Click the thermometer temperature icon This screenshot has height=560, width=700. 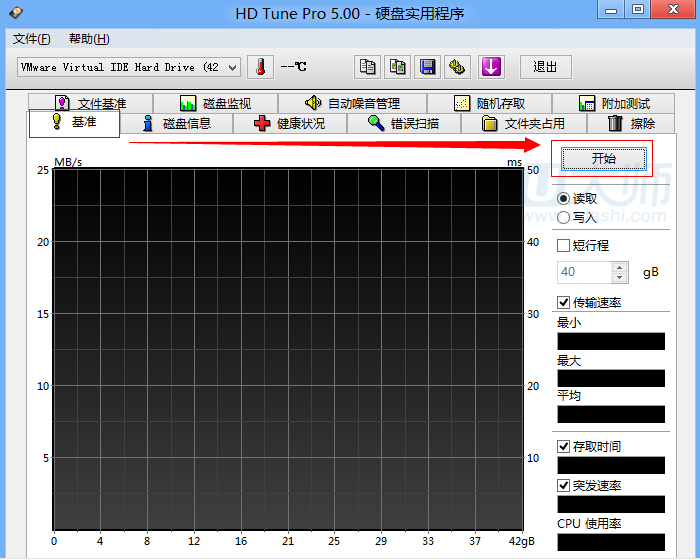click(260, 67)
